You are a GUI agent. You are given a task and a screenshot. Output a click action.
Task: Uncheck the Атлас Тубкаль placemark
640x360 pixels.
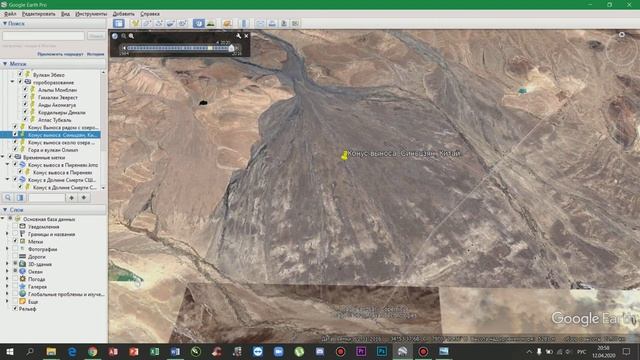click(x=25, y=120)
